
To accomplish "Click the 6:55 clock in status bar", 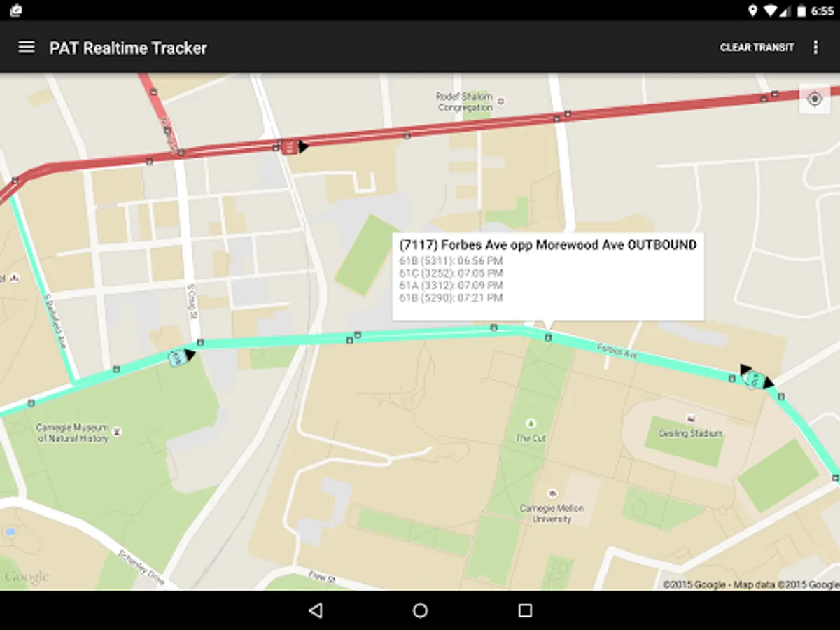I will point(822,11).
